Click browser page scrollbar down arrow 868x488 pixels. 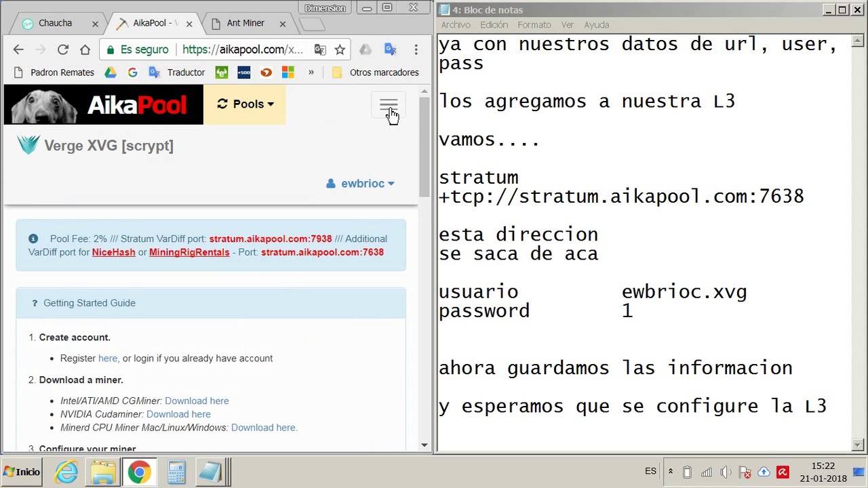425,445
